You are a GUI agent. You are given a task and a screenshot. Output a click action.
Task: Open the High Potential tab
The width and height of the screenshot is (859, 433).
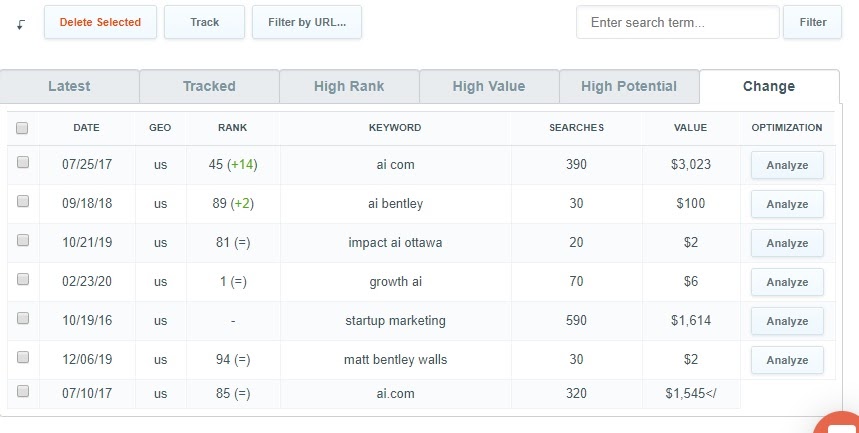click(629, 87)
